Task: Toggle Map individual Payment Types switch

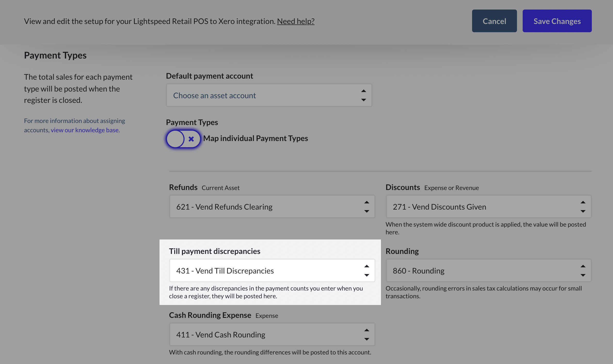Action: tap(183, 139)
